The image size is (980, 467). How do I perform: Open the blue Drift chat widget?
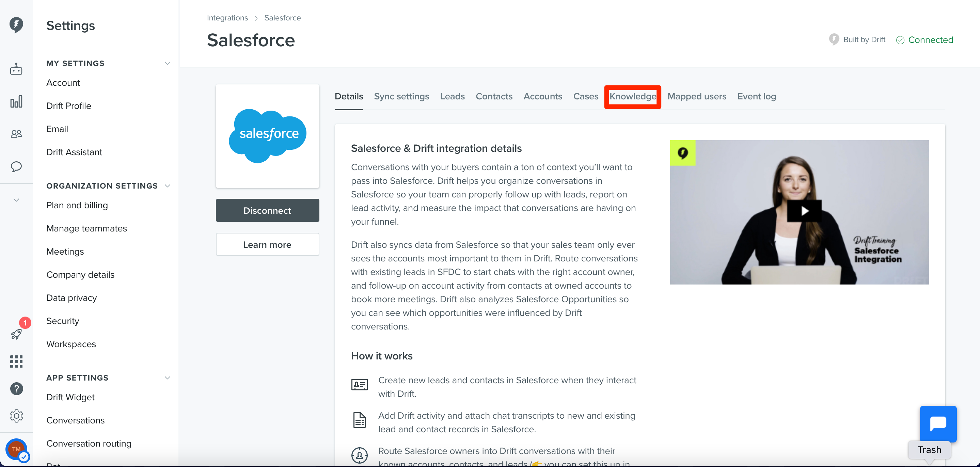pyautogui.click(x=938, y=424)
